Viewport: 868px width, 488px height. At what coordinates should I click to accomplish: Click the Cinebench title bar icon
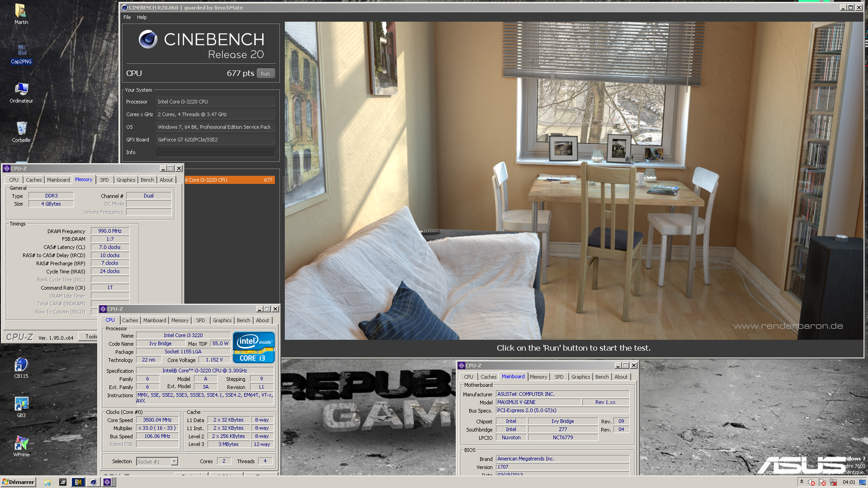pyautogui.click(x=125, y=8)
